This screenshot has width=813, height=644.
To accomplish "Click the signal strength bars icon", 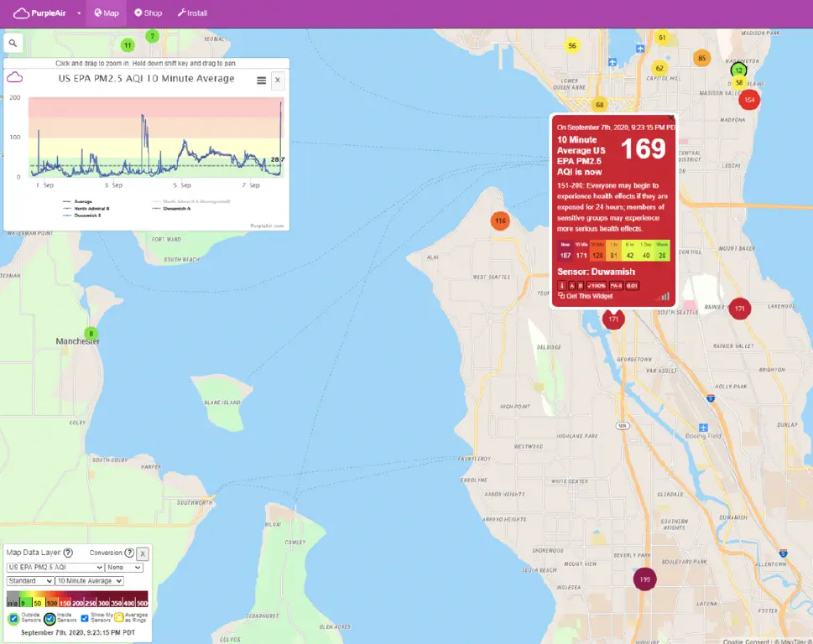I will click(663, 297).
